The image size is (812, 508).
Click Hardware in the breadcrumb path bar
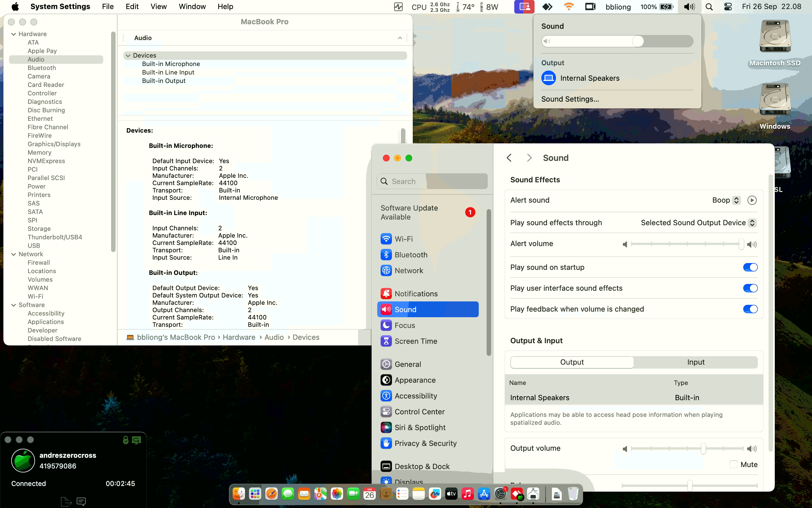[239, 337]
